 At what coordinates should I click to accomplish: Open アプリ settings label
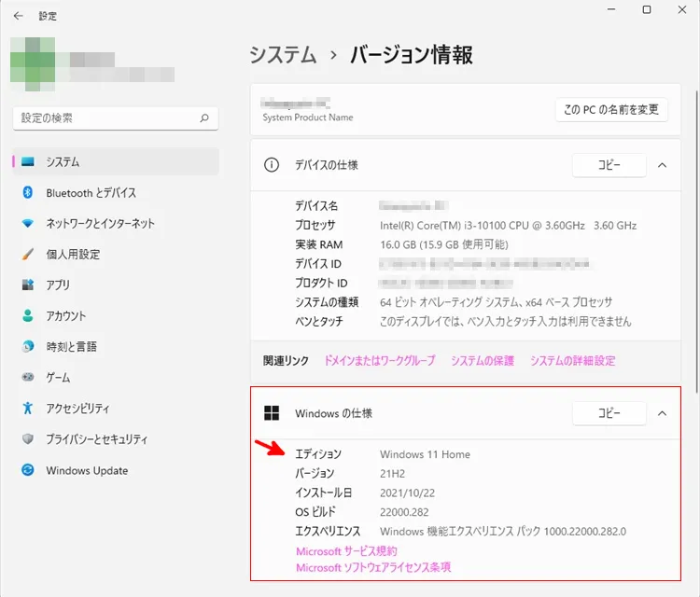click(x=58, y=285)
